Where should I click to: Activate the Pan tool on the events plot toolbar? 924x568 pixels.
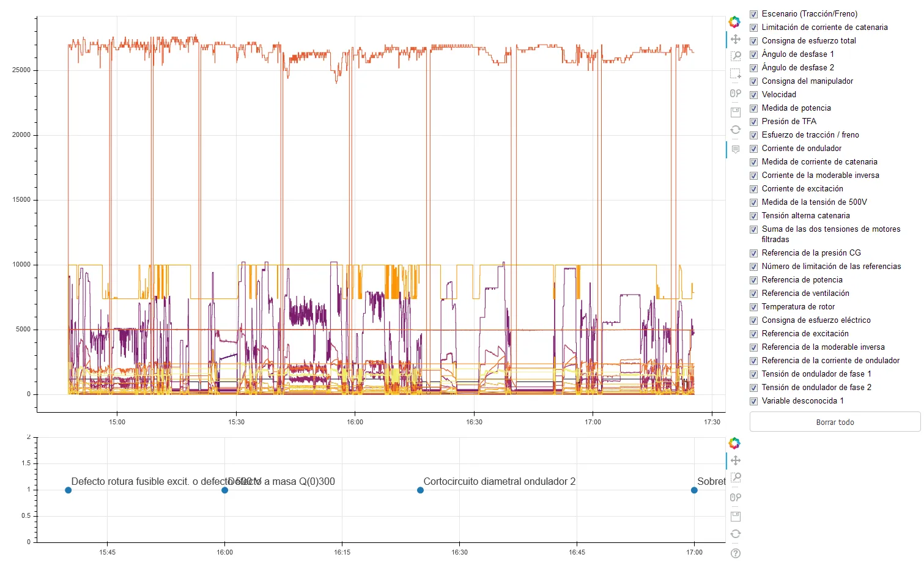coord(736,460)
